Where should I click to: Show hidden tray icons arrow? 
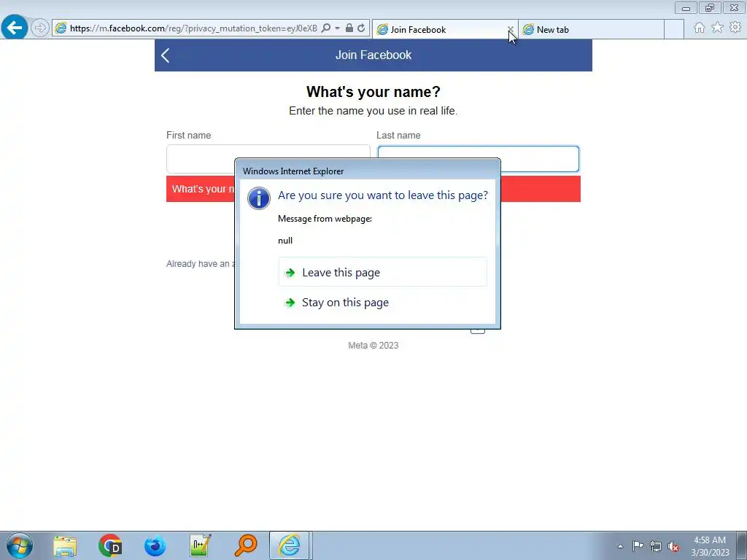pos(620,546)
